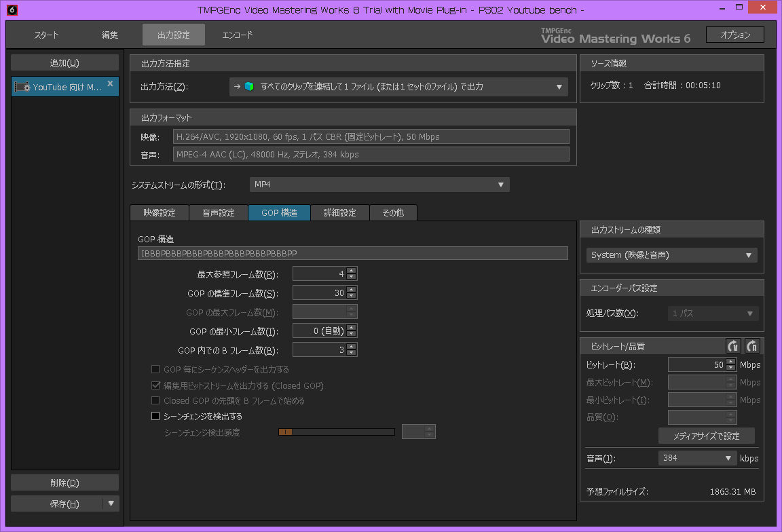Expand the 出力ストリームの種類 System dropdown
This screenshot has width=782, height=532.
(x=672, y=254)
